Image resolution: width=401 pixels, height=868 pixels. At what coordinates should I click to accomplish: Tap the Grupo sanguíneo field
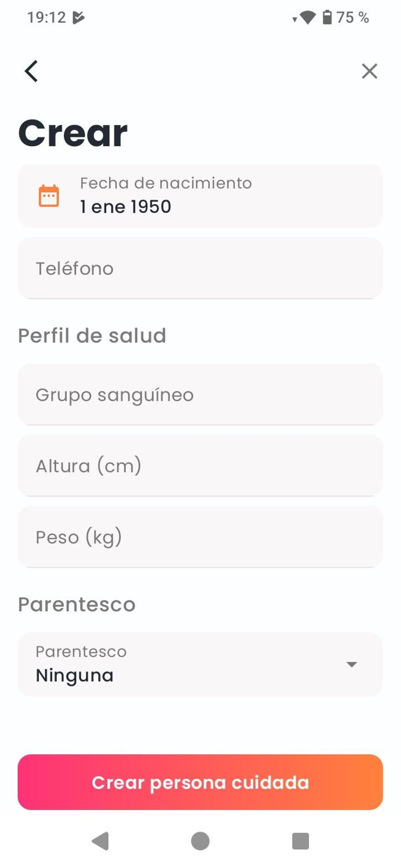pyautogui.click(x=200, y=395)
